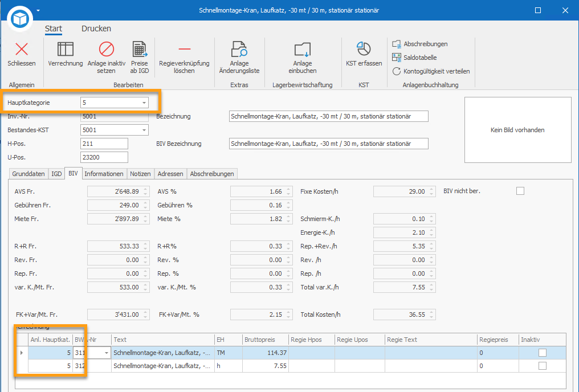Viewport: 579px width, 392px height.
Task: Click the Regie Text column header
Action: [431, 340]
